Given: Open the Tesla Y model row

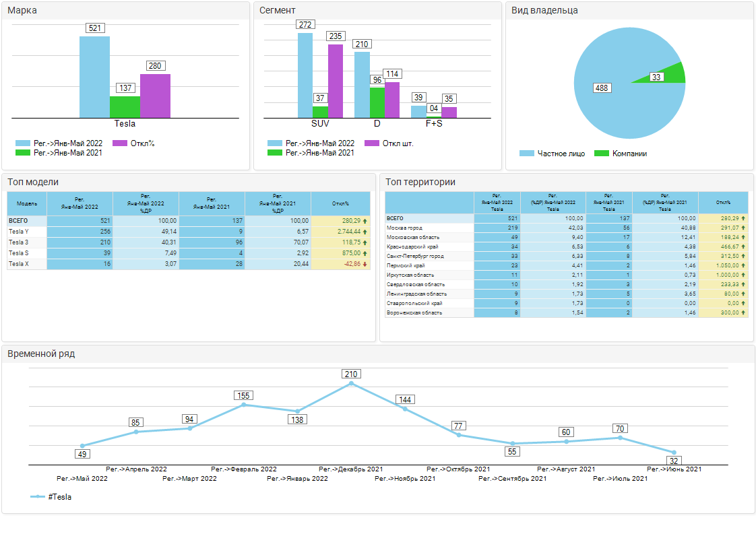Looking at the screenshot, I should (x=18, y=231).
